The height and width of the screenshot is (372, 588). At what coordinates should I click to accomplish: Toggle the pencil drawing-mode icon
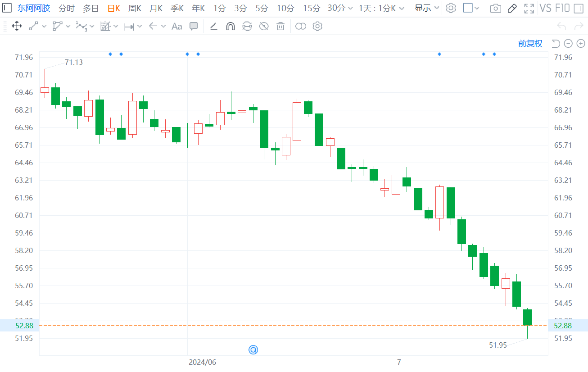[x=512, y=8]
